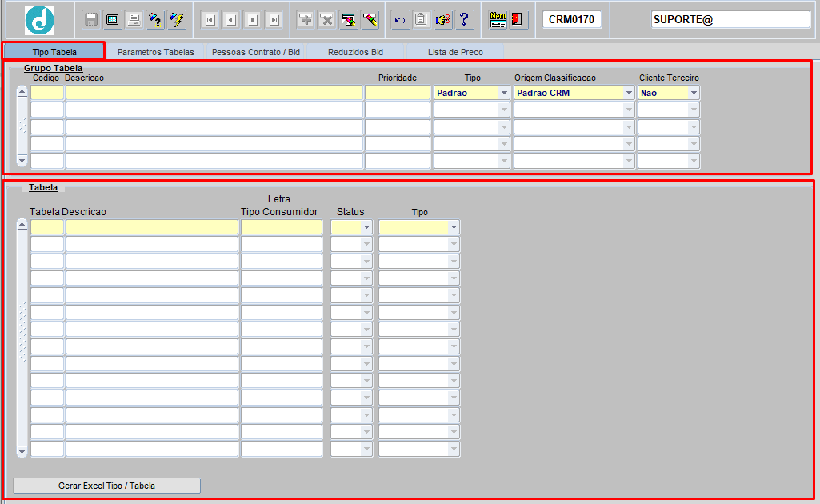
Task: Open Help with question mark icon
Action: point(464,20)
